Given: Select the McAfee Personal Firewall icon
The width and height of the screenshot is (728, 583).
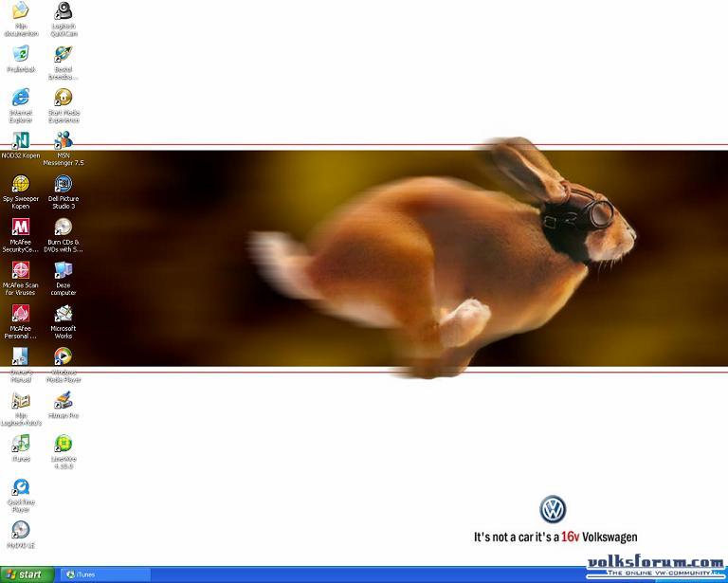Looking at the screenshot, I should (21, 313).
